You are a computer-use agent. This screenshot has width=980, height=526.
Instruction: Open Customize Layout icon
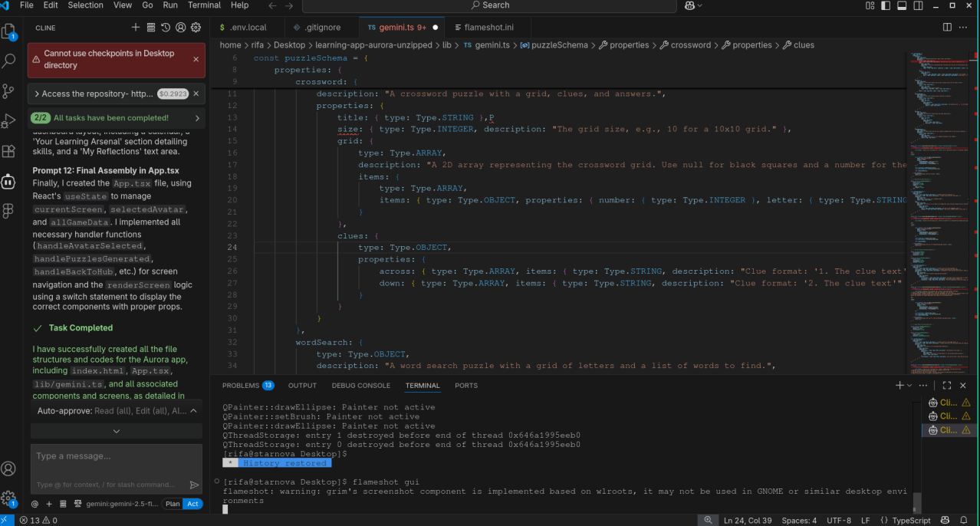point(870,5)
